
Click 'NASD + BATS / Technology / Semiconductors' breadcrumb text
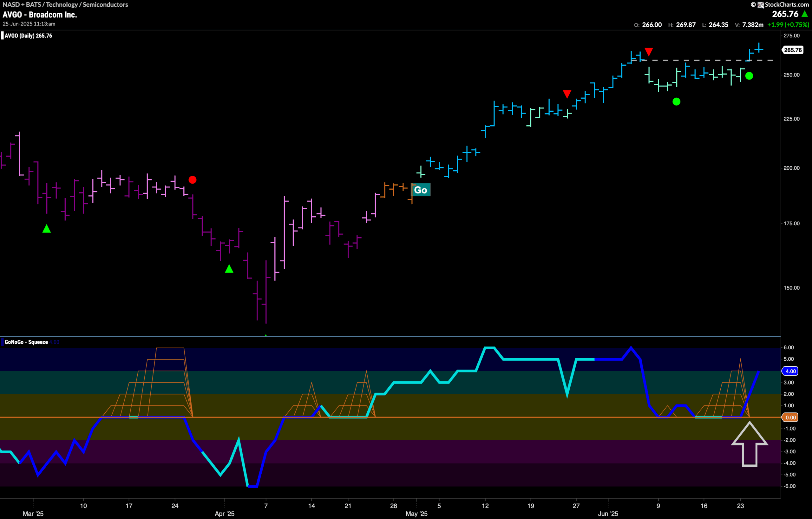(65, 4)
